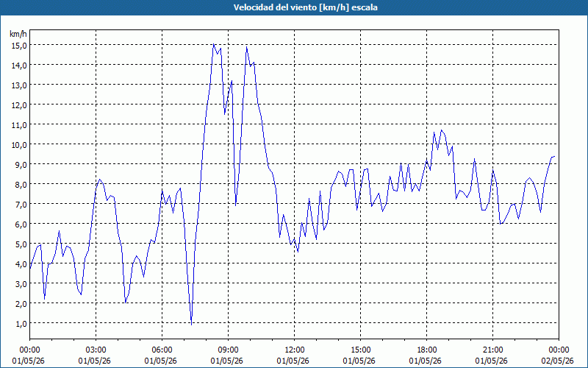Click the 7,0 y-axis label
588x368 pixels.
(x=21, y=205)
